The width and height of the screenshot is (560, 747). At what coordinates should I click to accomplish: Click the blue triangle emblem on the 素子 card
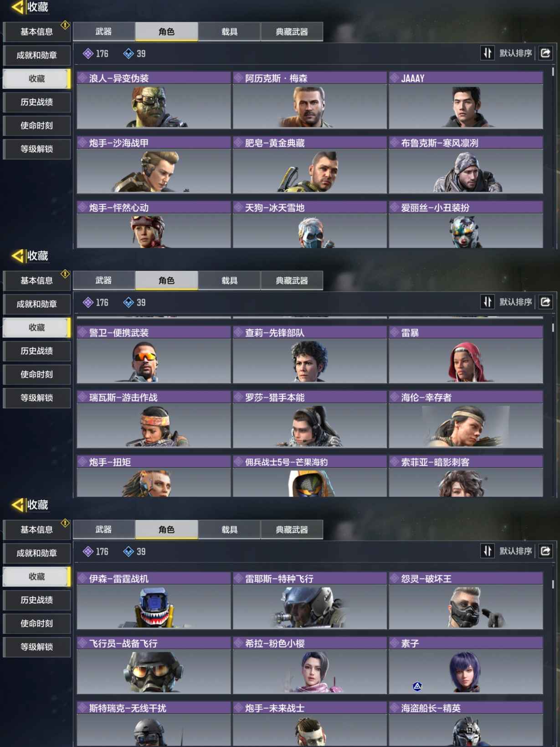coord(417,686)
